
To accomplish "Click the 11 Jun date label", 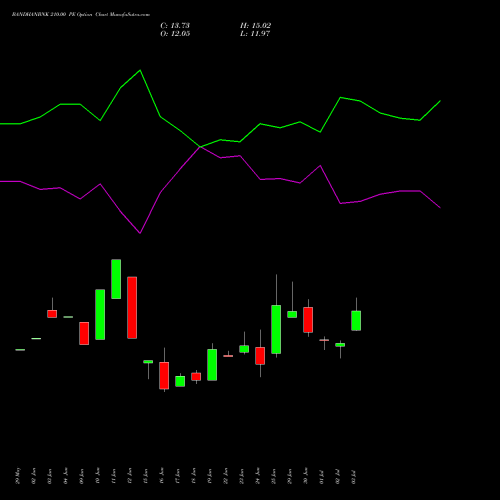I will coord(114,476).
